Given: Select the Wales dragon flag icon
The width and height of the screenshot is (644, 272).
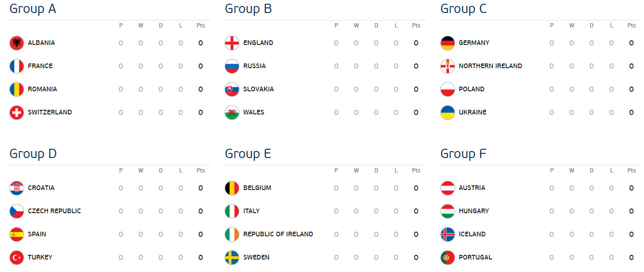Looking at the screenshot, I should [x=232, y=113].
